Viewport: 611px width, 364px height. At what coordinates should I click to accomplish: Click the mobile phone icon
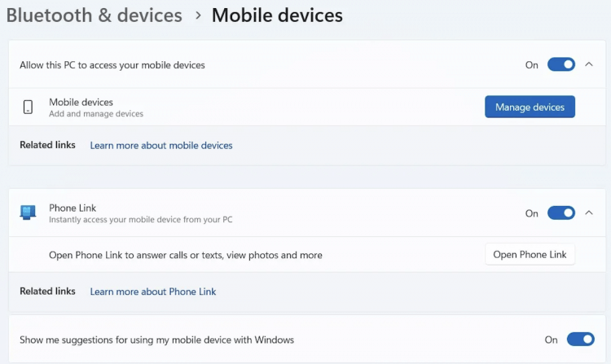pos(28,107)
